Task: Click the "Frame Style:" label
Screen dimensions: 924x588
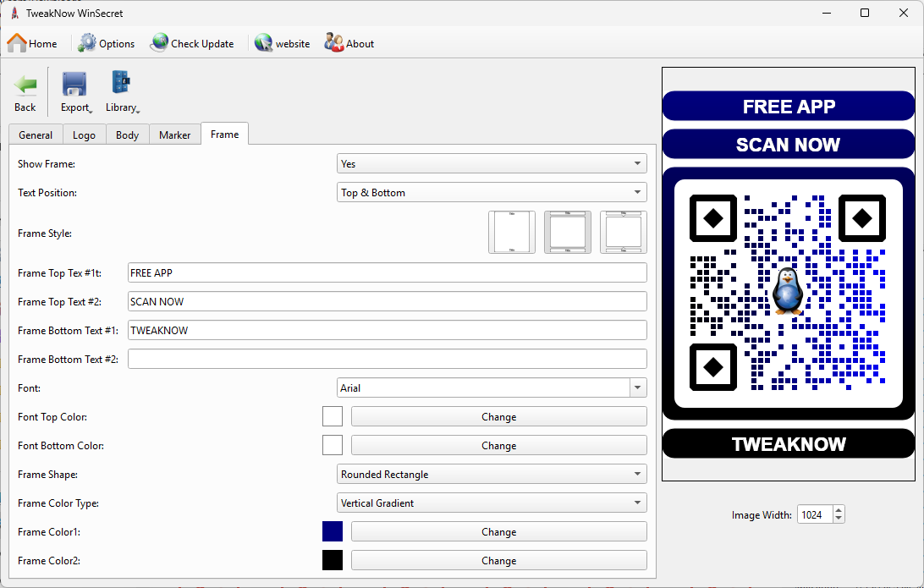Action: (x=45, y=234)
